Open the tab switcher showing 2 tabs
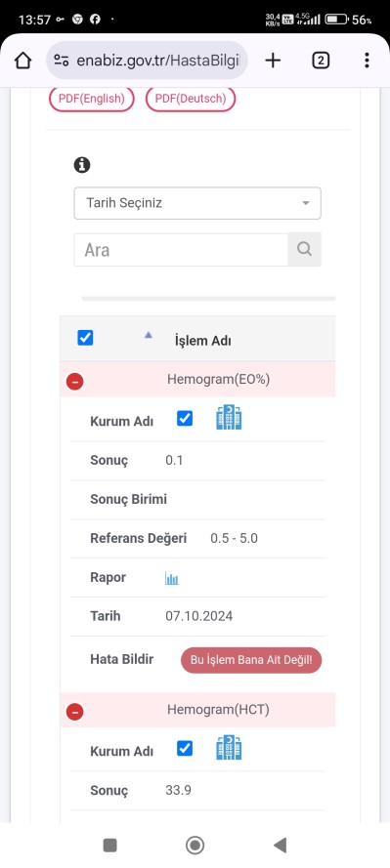390x868 pixels. click(x=321, y=61)
